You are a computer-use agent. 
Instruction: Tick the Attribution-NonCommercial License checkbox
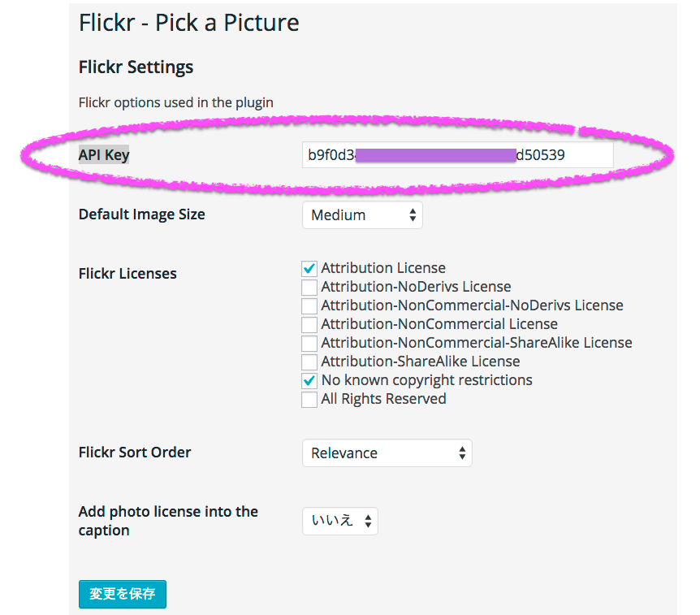[309, 325]
